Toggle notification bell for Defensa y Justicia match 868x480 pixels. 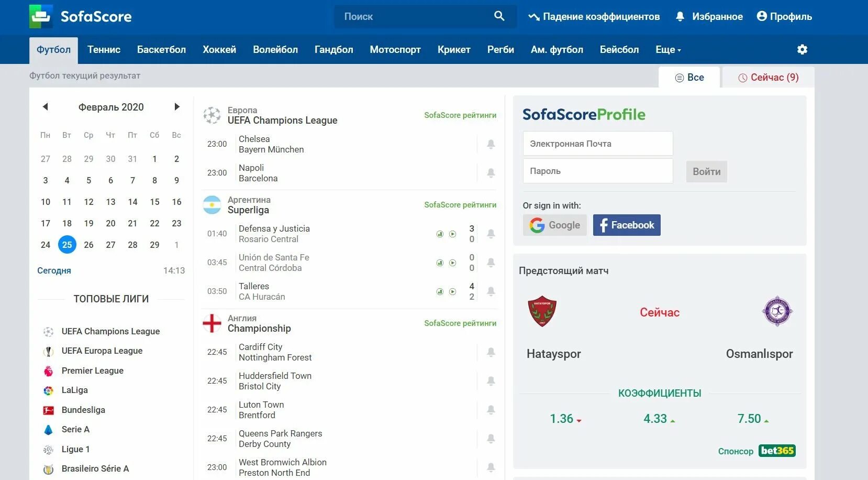[x=491, y=234]
